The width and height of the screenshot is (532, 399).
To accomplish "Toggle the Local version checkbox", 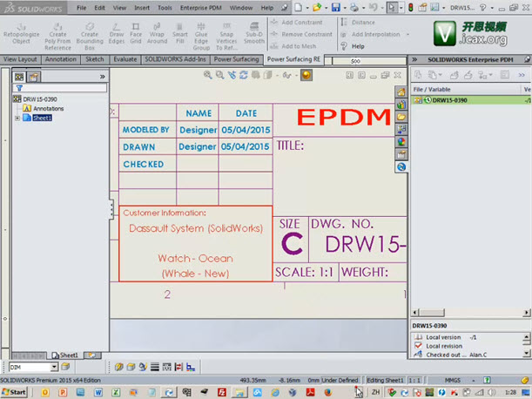I will click(419, 336).
